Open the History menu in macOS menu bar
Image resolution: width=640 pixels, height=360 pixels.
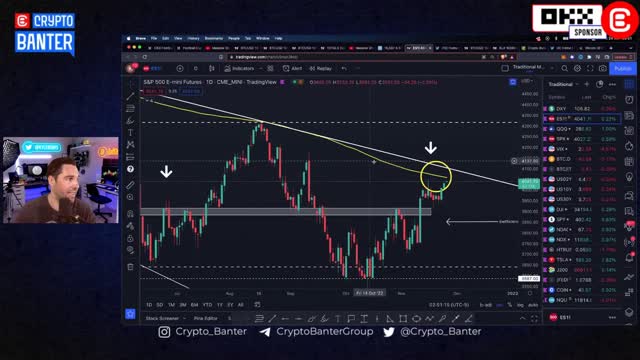(193, 38)
